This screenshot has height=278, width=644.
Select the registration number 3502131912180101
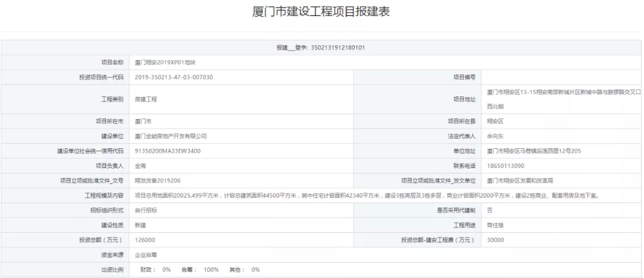(x=339, y=48)
